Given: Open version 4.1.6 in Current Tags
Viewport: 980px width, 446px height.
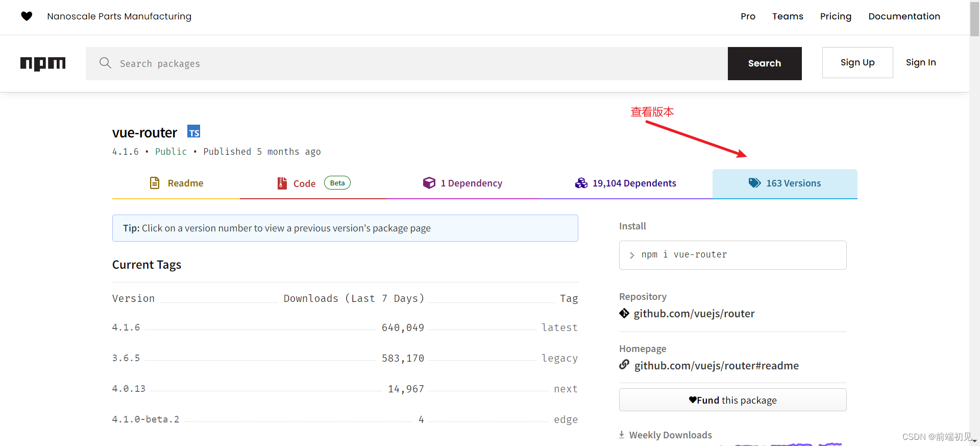Looking at the screenshot, I should [126, 327].
